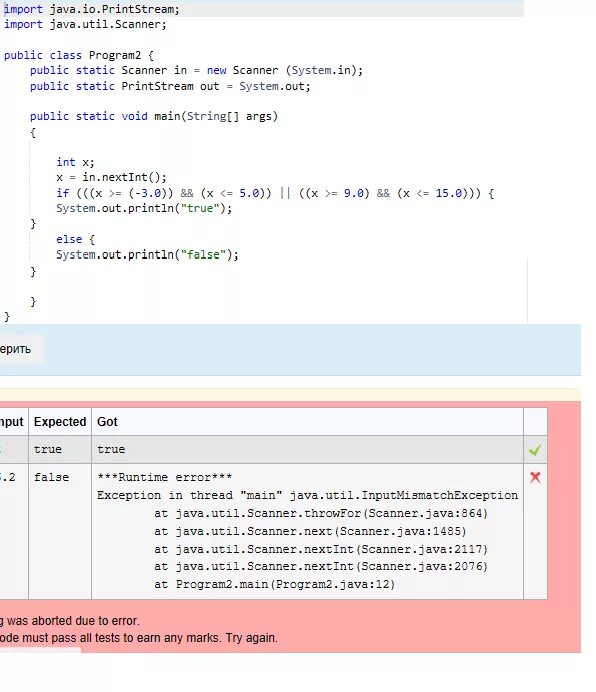The width and height of the screenshot is (596, 692).
Task: Click the PrintStream out declaration line
Action: point(170,86)
